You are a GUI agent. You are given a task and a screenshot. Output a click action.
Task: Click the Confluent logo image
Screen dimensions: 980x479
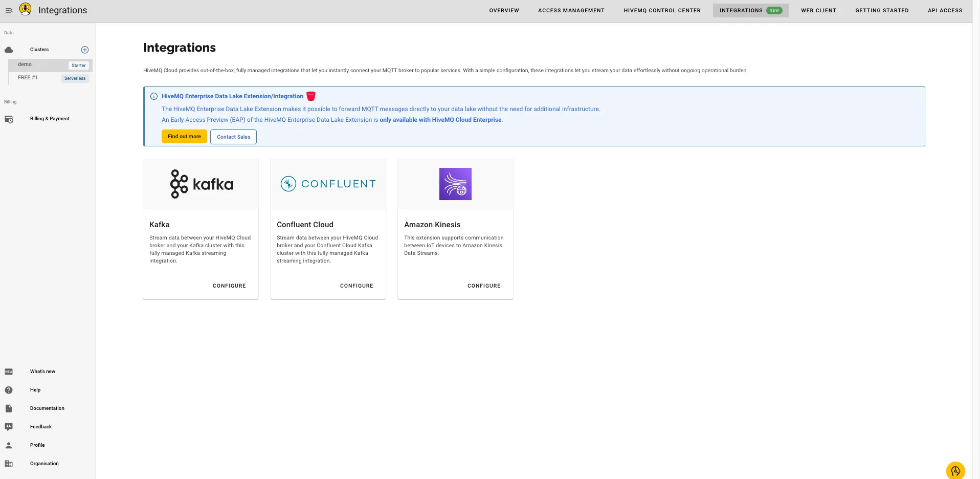click(328, 184)
